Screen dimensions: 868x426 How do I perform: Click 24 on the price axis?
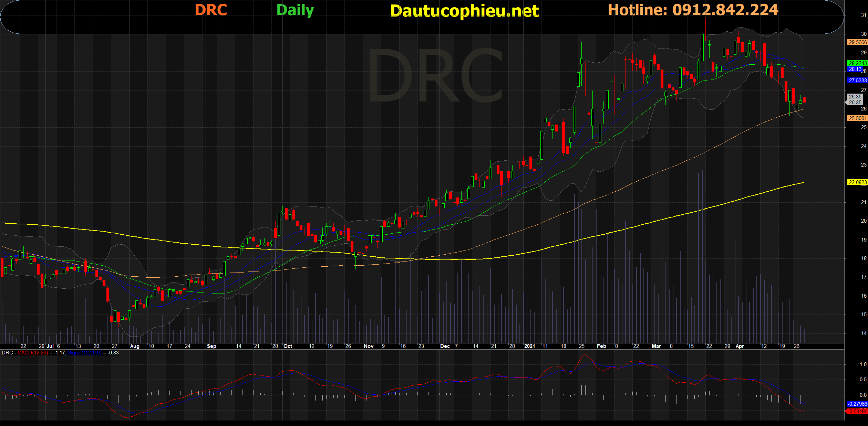[x=864, y=146]
